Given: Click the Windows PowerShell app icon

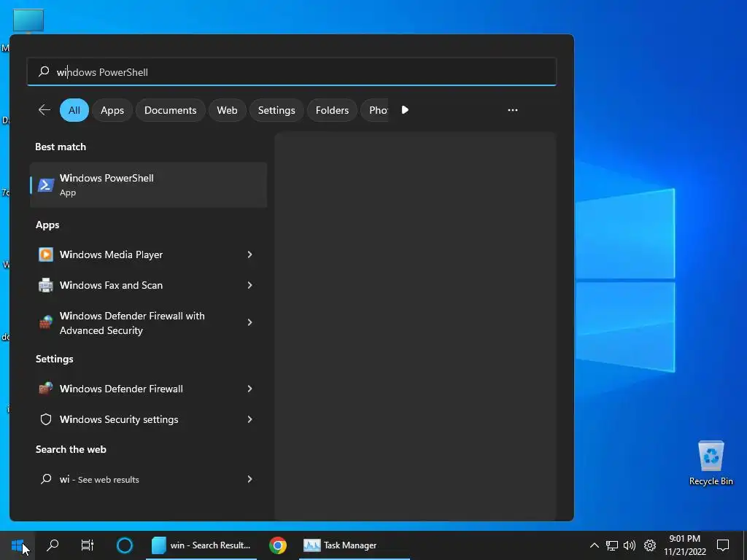Looking at the screenshot, I should [46, 184].
